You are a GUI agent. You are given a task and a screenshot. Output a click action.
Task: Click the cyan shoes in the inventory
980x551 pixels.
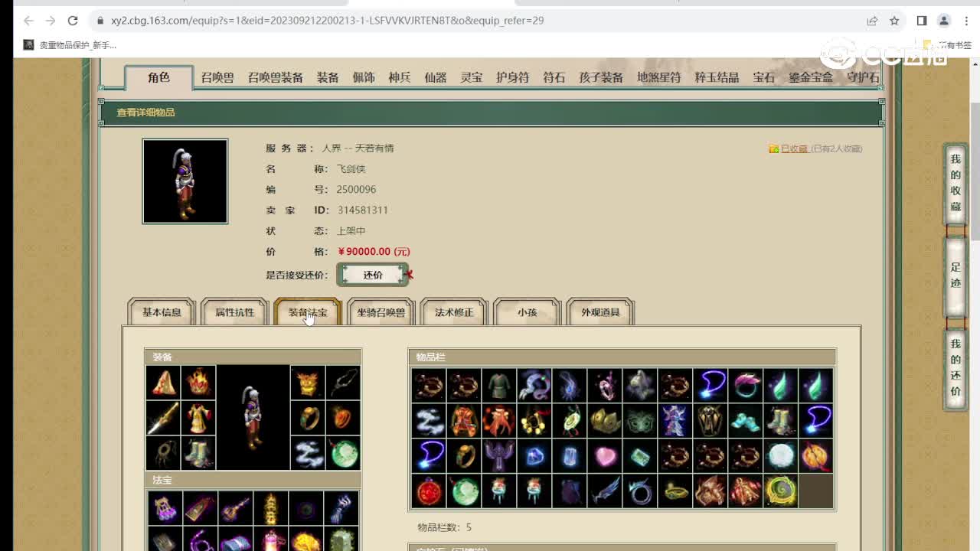pos(746,420)
